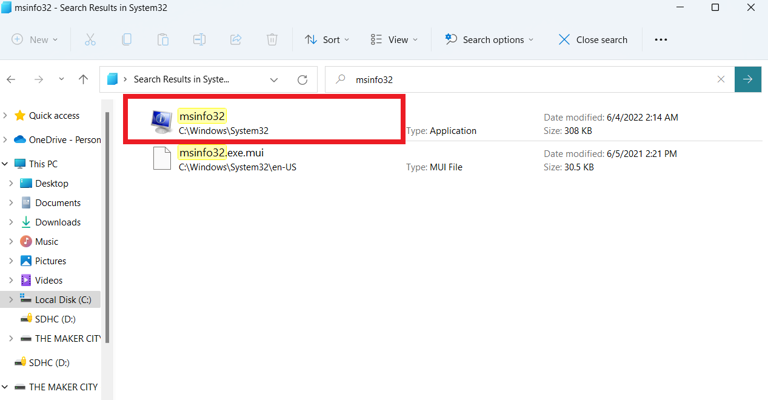The image size is (768, 400).
Task: Expand the Quick access tree node
Action: [7, 116]
